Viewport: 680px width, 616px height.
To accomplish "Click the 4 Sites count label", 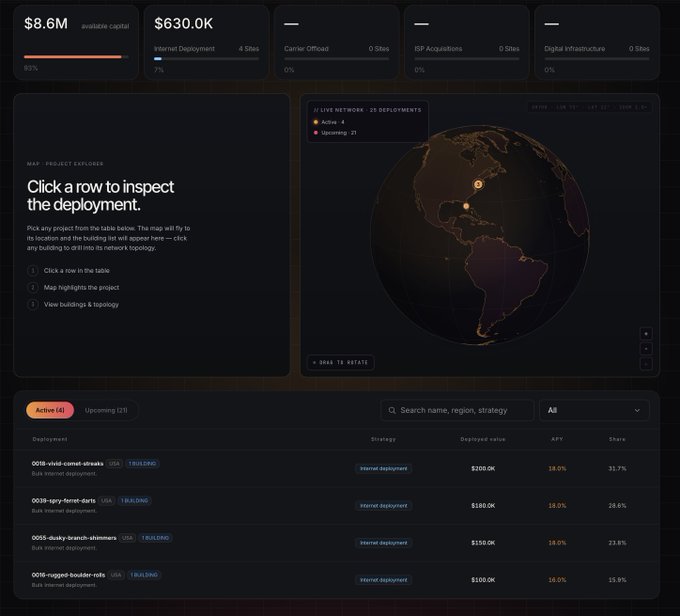I will [x=248, y=49].
